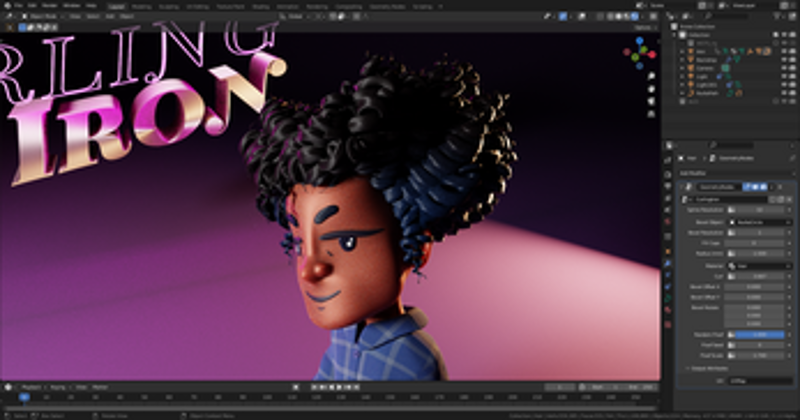Open the Material properties tab
Viewport: 800px width, 420px height.
coord(668,311)
